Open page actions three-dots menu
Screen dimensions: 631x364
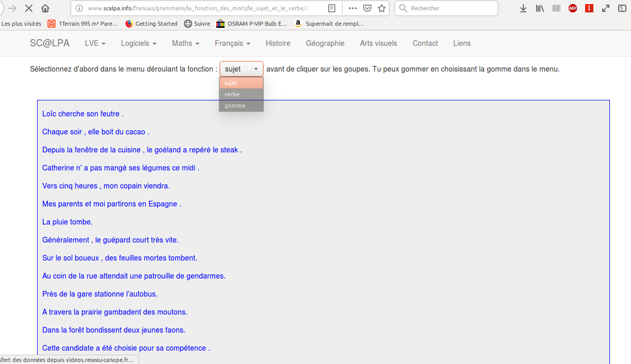pyautogui.click(x=353, y=8)
